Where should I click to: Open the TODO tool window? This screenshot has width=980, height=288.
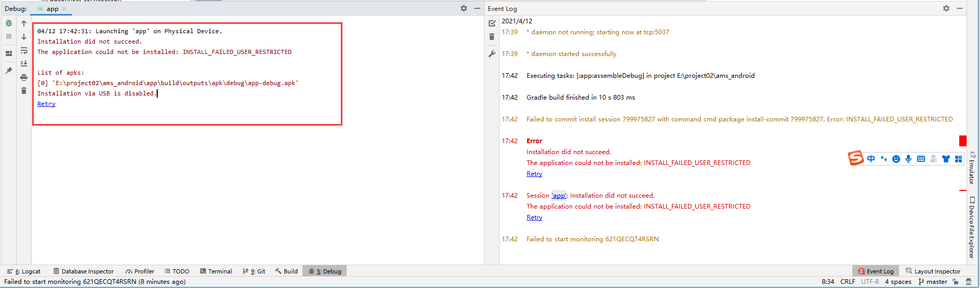tap(177, 271)
